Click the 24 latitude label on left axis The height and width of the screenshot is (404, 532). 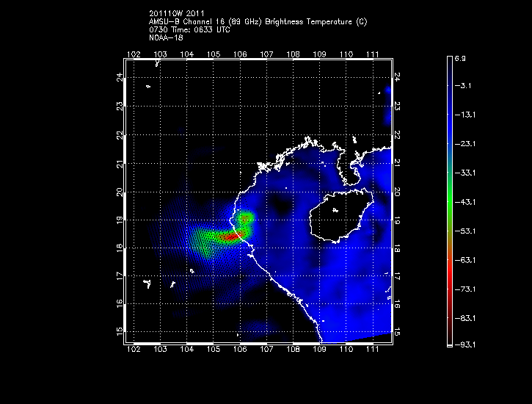point(120,77)
